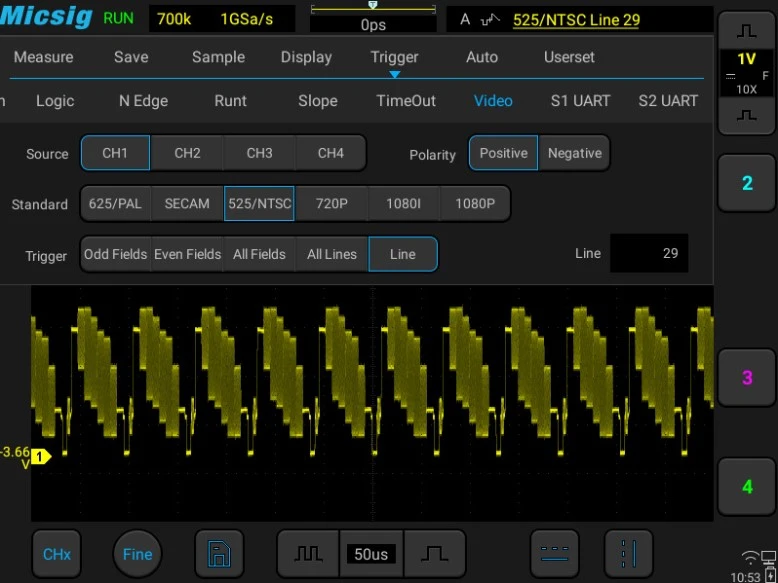778x583 pixels.
Task: Switch to N Edge trigger type
Action: click(x=143, y=101)
